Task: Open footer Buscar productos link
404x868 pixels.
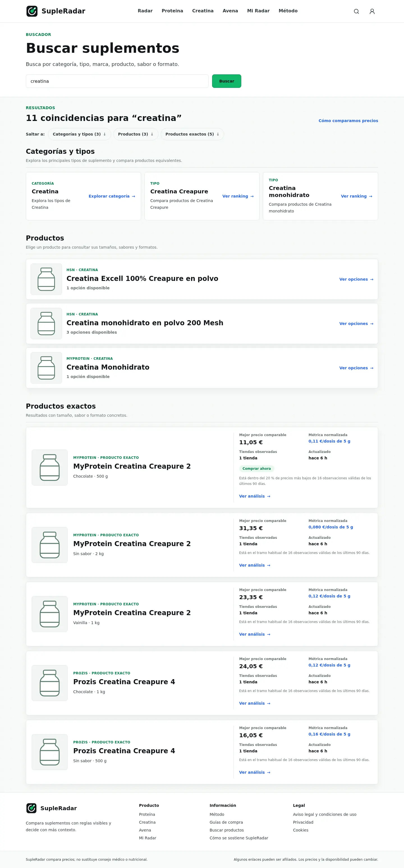Action: pyautogui.click(x=226, y=830)
